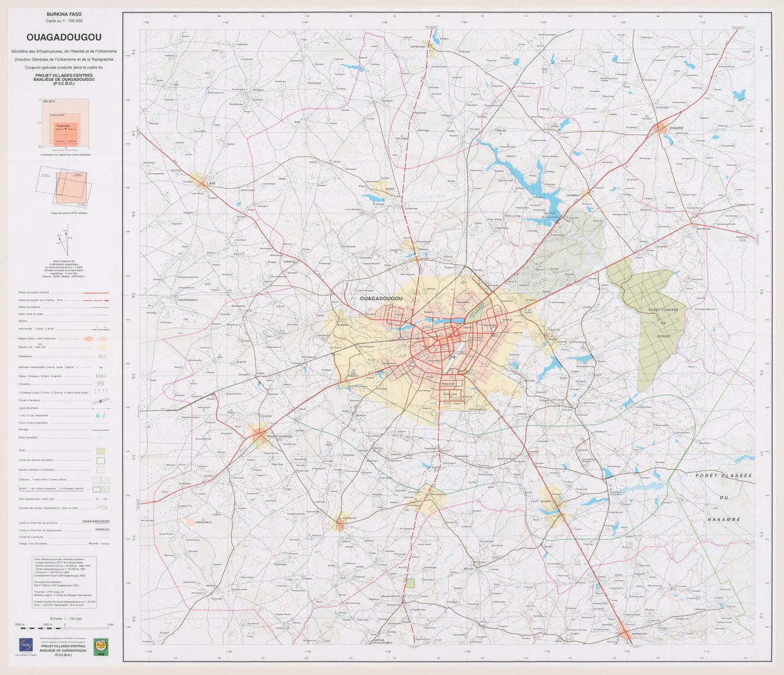This screenshot has height=675, width=784.
Task: Click the dashed unpaved road legend line
Action: (x=96, y=301)
